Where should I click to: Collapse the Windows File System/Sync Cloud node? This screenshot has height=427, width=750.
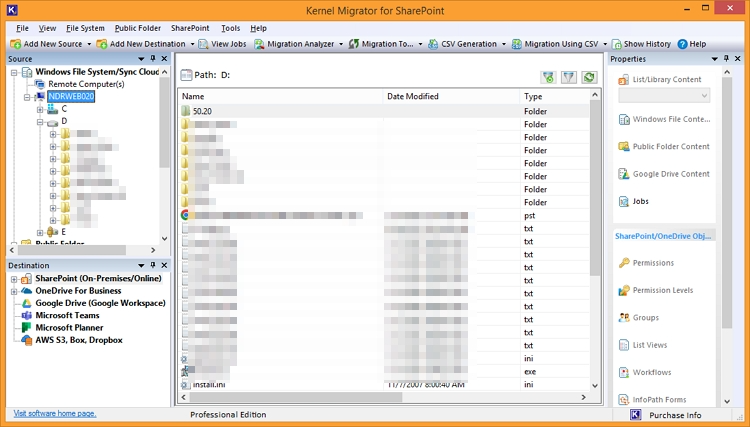(14, 72)
